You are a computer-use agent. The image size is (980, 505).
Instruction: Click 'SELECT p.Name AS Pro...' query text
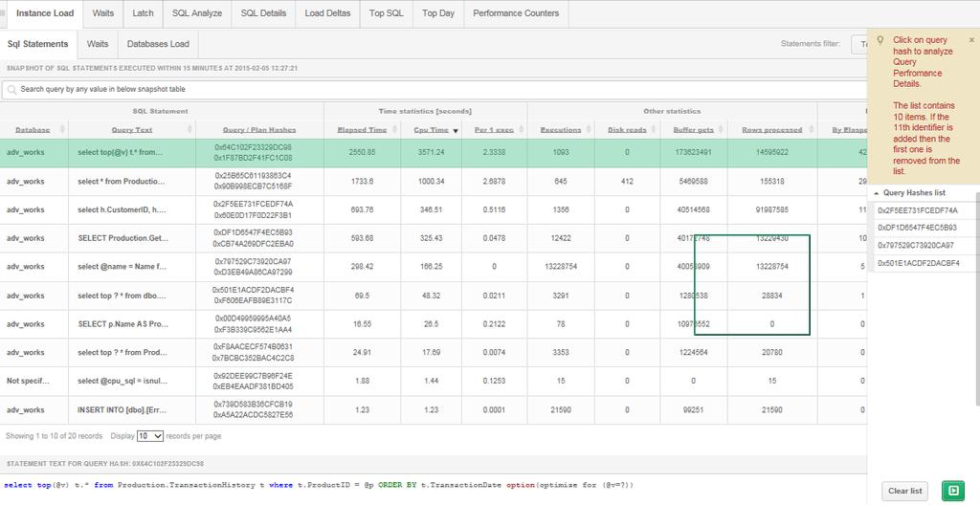coord(123,323)
